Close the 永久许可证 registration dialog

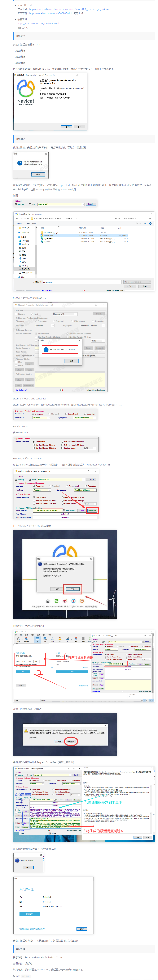point(91,878)
